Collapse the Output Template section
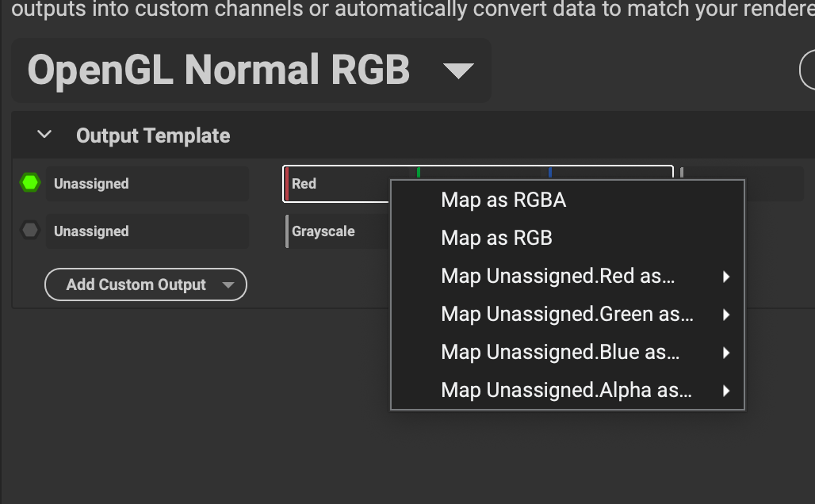The height and width of the screenshot is (504, 815). [44, 135]
